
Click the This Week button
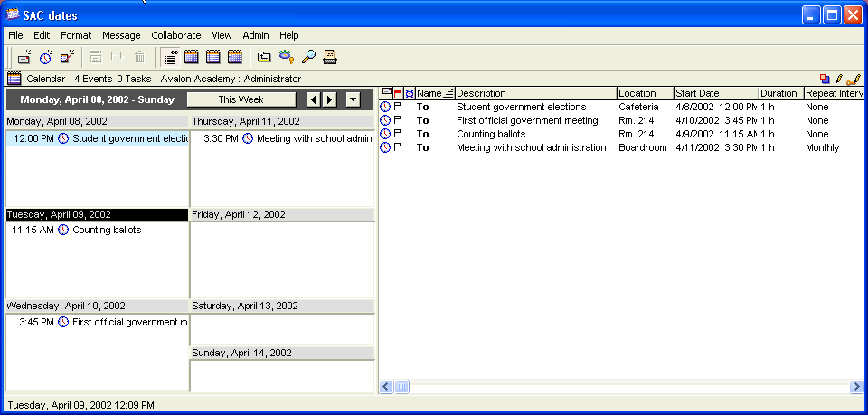241,99
